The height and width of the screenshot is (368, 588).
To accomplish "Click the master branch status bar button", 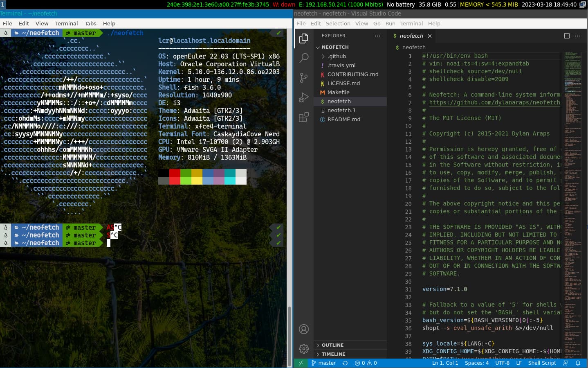I will [323, 363].
